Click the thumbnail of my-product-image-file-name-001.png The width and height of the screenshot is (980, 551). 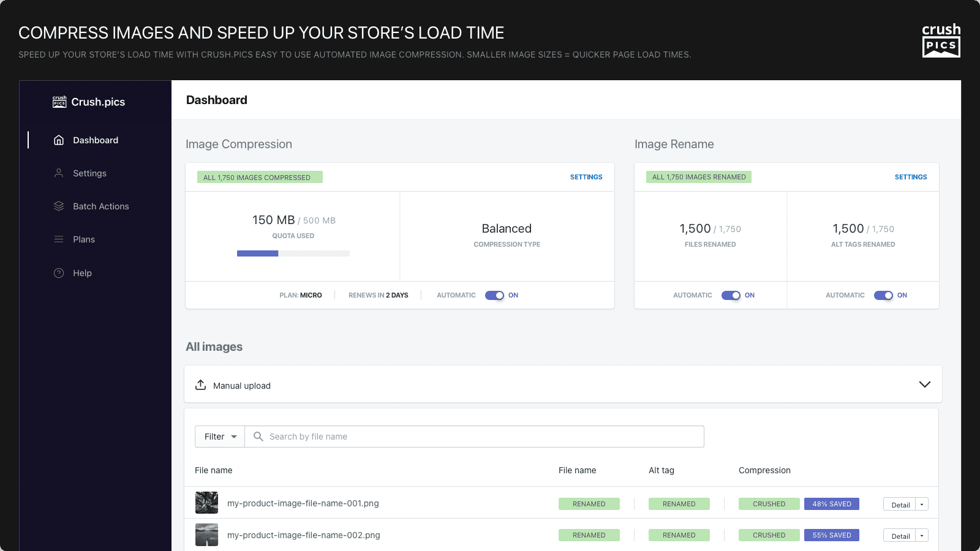pyautogui.click(x=206, y=503)
